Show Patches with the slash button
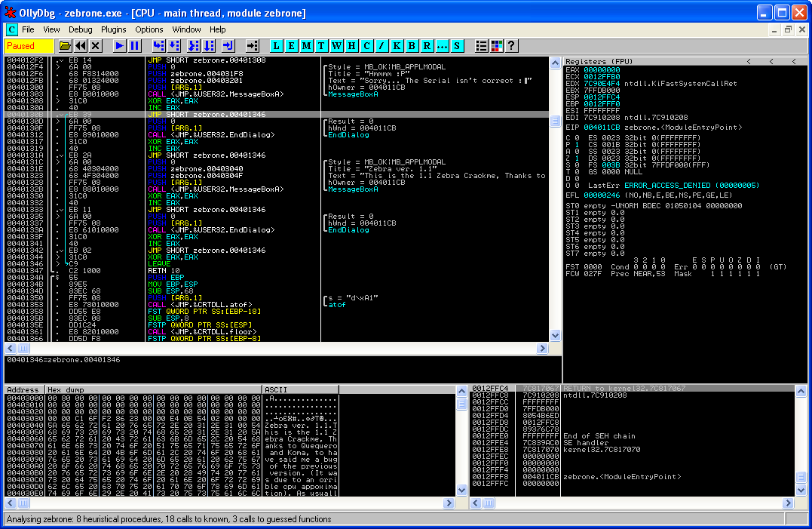Screen dimensions: 812x529 381,45
